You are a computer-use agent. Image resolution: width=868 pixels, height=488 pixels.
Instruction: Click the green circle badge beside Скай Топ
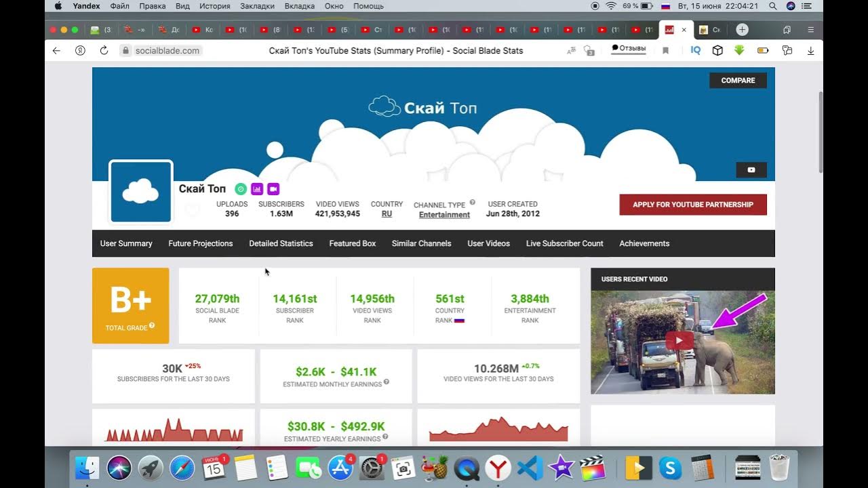click(240, 189)
